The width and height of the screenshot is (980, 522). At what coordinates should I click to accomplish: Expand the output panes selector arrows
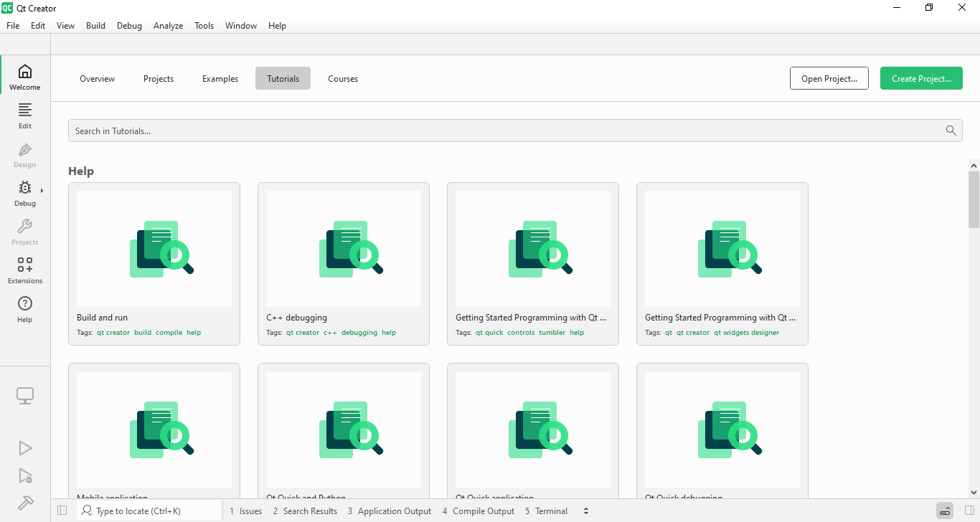[586, 511]
